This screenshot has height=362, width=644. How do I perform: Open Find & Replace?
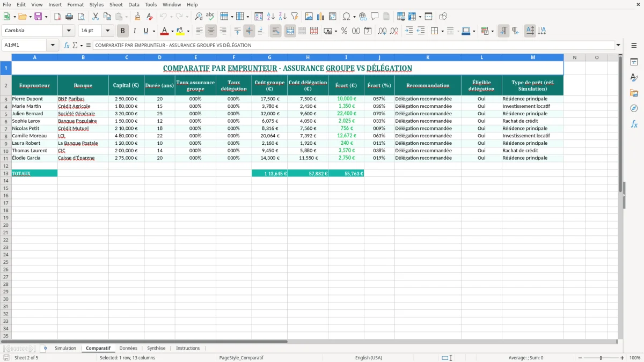[x=199, y=17]
